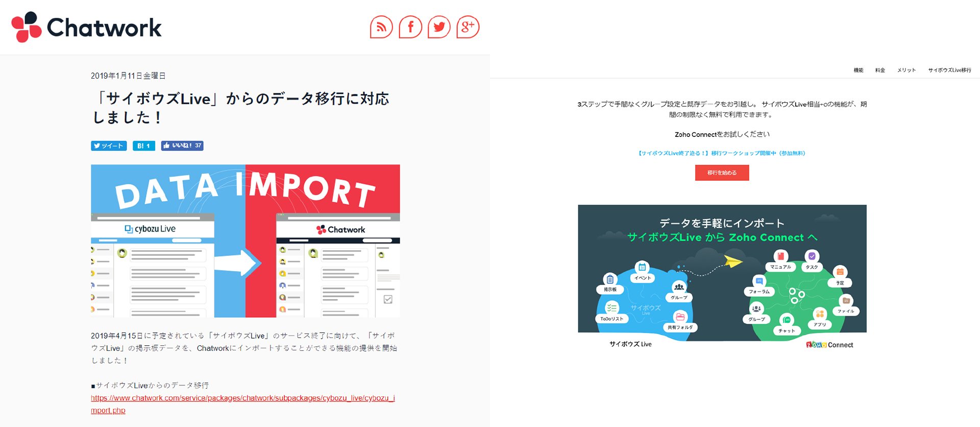Click the フォーラム icon in the banner

tap(759, 281)
